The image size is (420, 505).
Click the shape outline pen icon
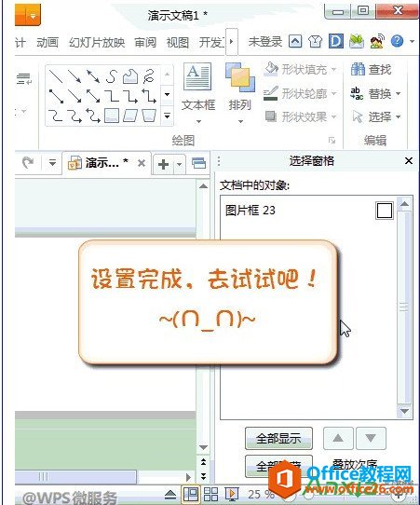[x=270, y=93]
